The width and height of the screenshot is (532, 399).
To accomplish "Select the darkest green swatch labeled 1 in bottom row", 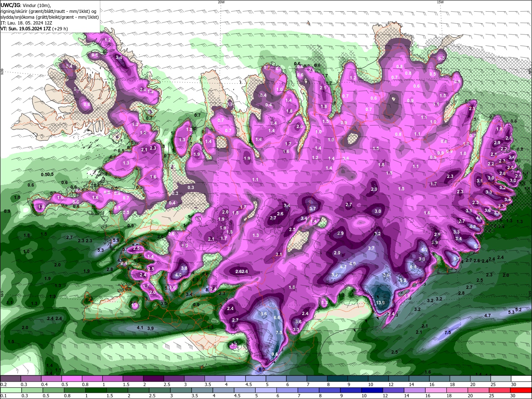I will click(95, 390).
